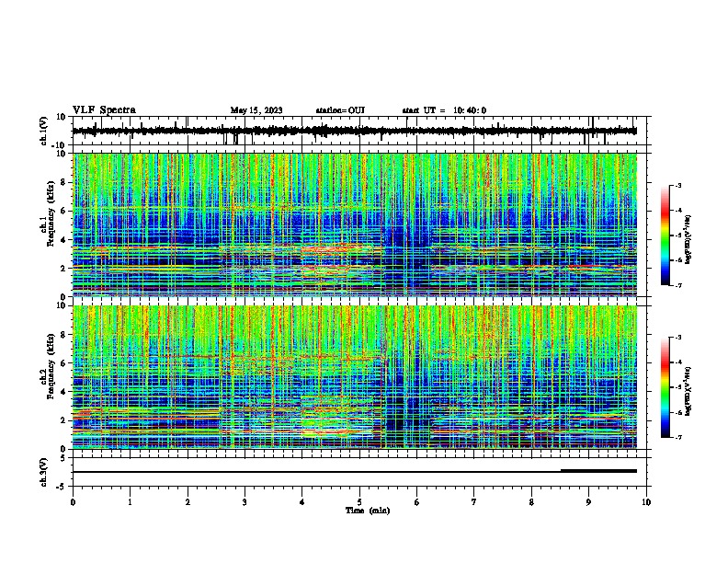This screenshot has height=563, width=728.
Task: Click the "VLF Spectra" title text
Action: click(x=104, y=110)
